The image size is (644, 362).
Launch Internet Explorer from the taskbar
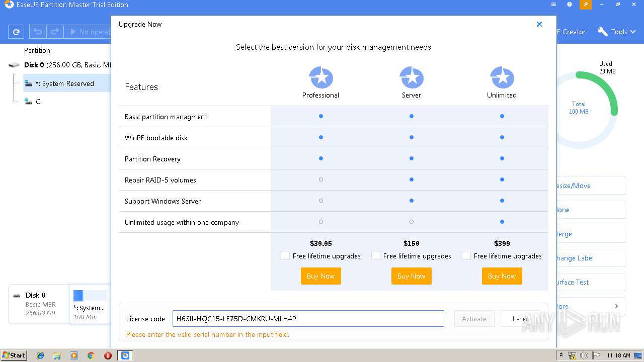pyautogui.click(x=40, y=355)
